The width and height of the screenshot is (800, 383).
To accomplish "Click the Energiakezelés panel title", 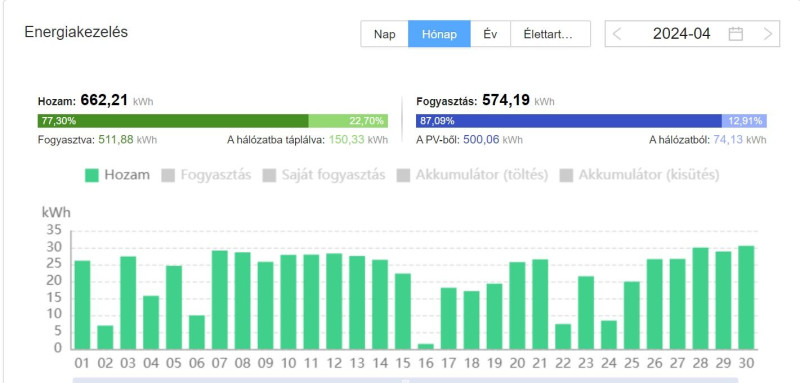I will click(x=76, y=32).
